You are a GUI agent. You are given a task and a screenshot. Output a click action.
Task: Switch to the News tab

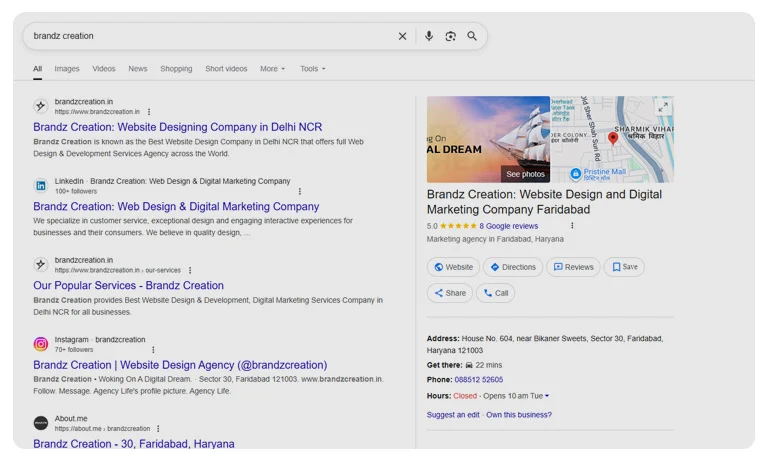click(138, 69)
